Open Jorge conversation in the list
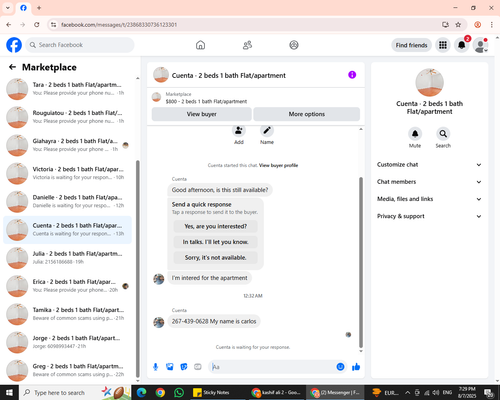 tap(67, 342)
